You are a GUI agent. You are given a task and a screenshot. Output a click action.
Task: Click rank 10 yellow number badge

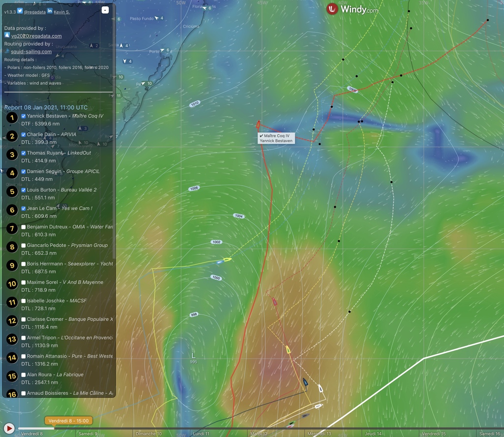[12, 284]
